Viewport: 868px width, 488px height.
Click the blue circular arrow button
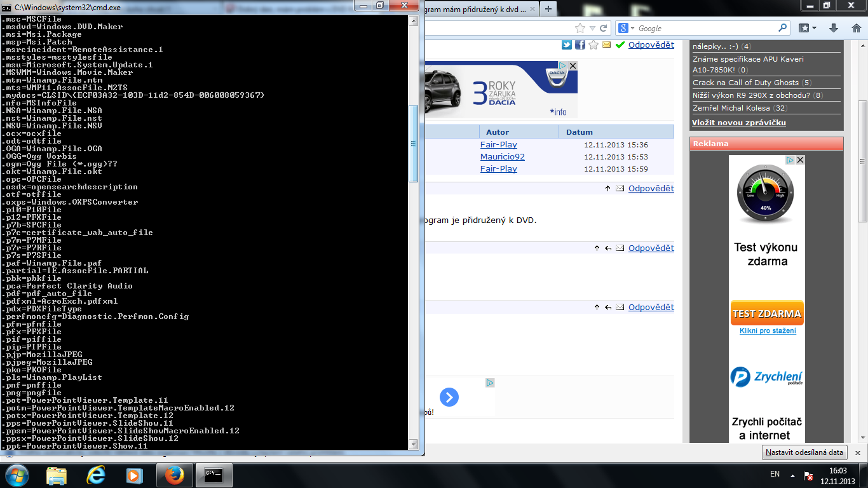pos(449,398)
